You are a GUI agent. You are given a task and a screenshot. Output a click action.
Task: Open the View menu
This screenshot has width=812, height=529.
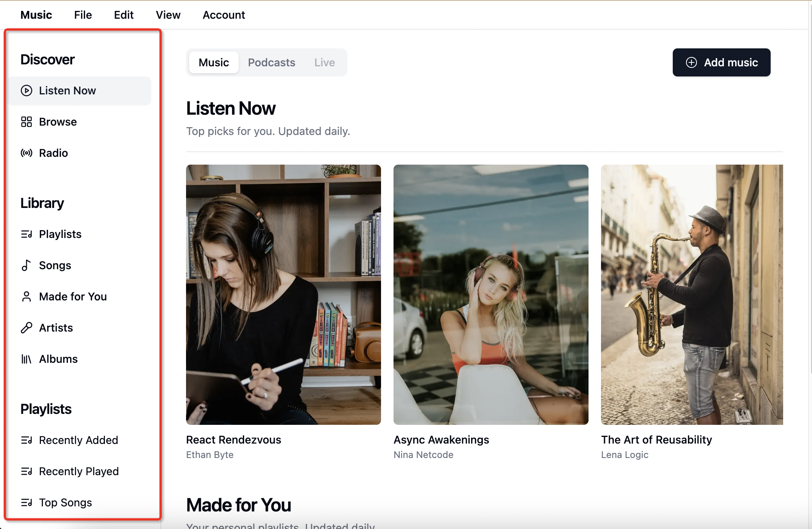[168, 15]
